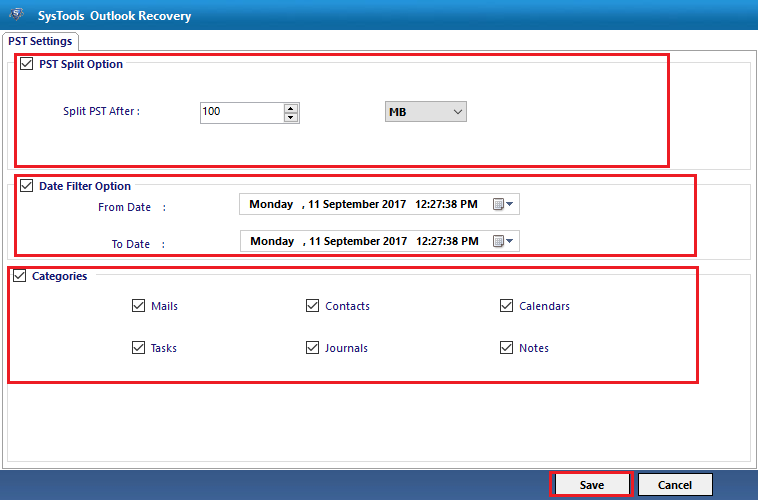Image resolution: width=758 pixels, height=500 pixels.
Task: Click the 'From Date' label
Action: tap(124, 207)
